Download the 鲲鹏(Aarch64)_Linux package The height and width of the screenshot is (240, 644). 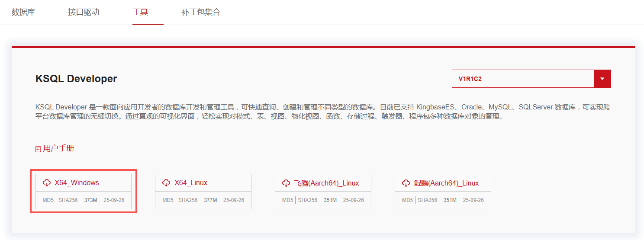446,183
